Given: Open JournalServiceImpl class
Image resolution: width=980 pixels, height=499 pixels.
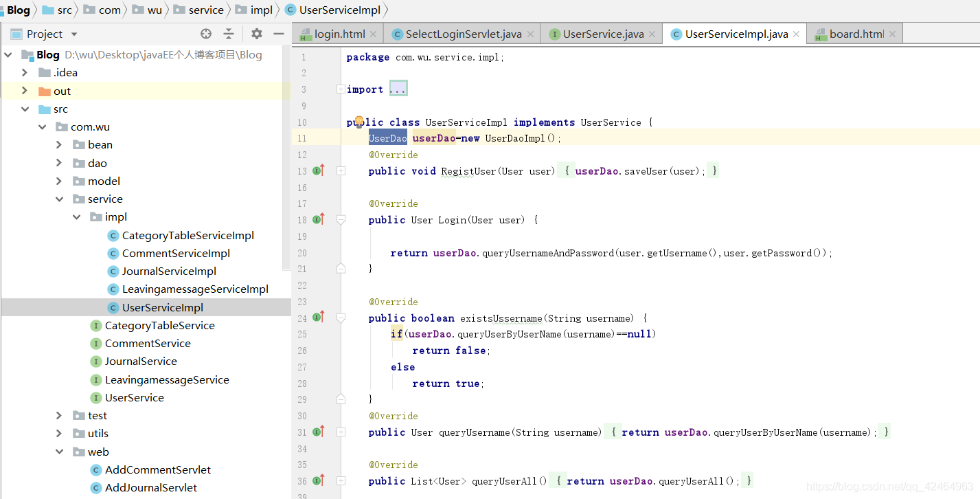Looking at the screenshot, I should [x=162, y=271].
